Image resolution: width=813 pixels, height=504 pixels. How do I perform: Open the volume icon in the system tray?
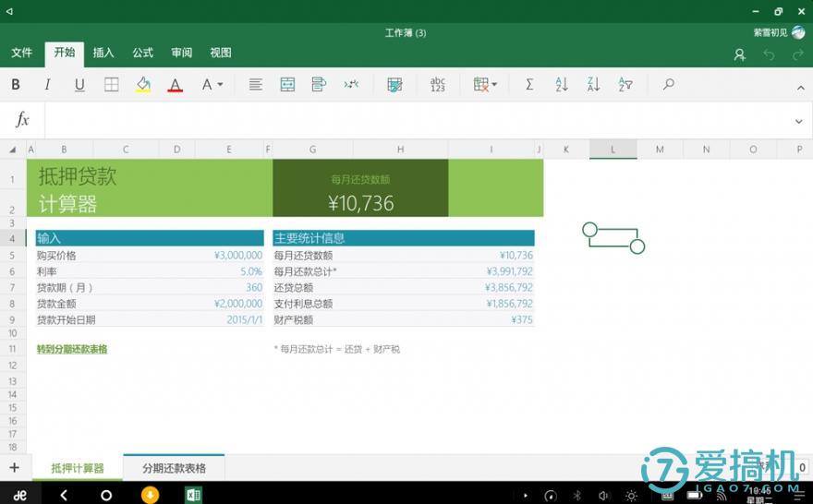(603, 497)
